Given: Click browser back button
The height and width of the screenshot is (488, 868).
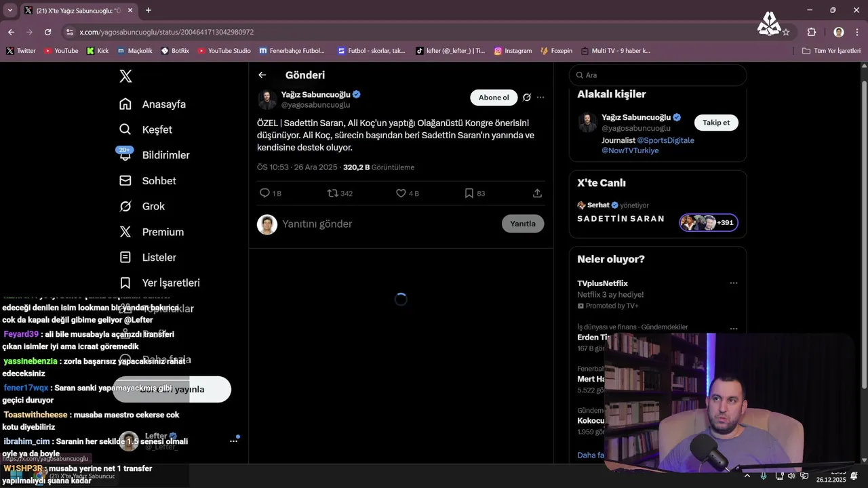Looking at the screenshot, I should (x=11, y=32).
